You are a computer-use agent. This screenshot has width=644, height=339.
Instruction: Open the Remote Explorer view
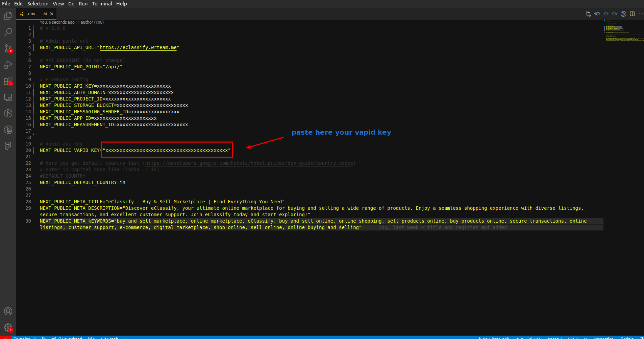[x=8, y=97]
